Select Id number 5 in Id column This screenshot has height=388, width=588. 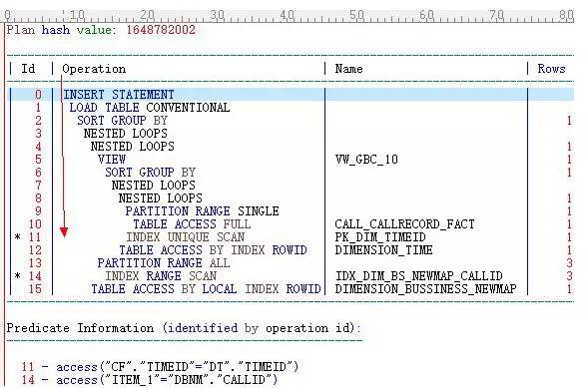point(38,160)
